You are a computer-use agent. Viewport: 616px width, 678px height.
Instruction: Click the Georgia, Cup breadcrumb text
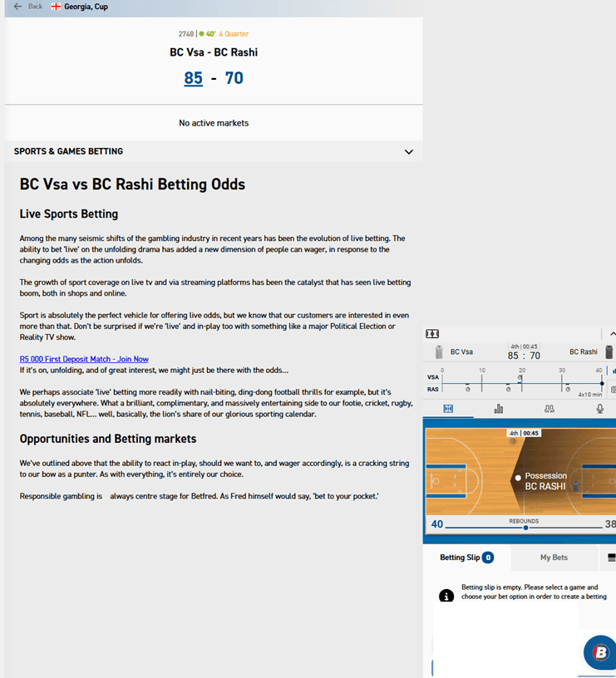click(86, 7)
